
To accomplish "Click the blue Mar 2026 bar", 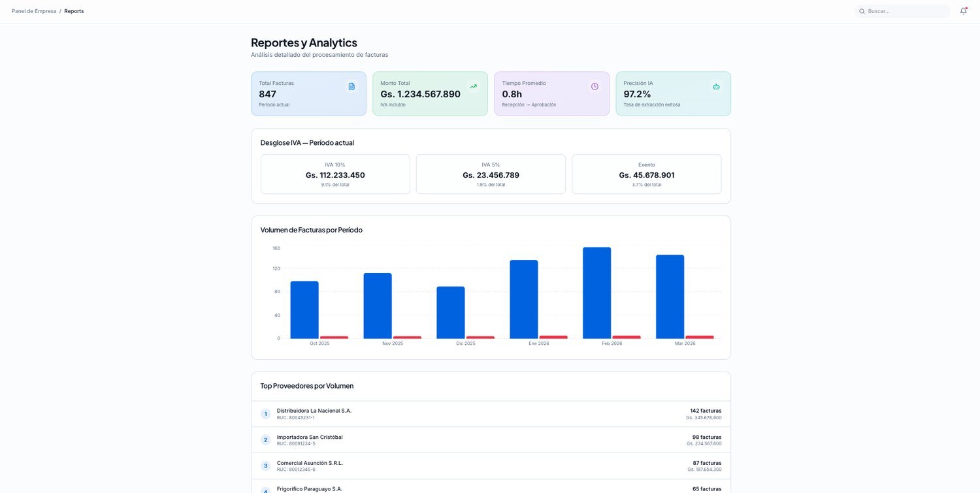I will [670, 296].
